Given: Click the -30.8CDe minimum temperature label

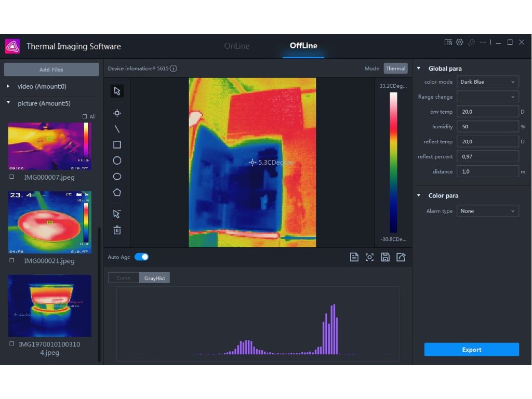Looking at the screenshot, I should click(x=393, y=239).
